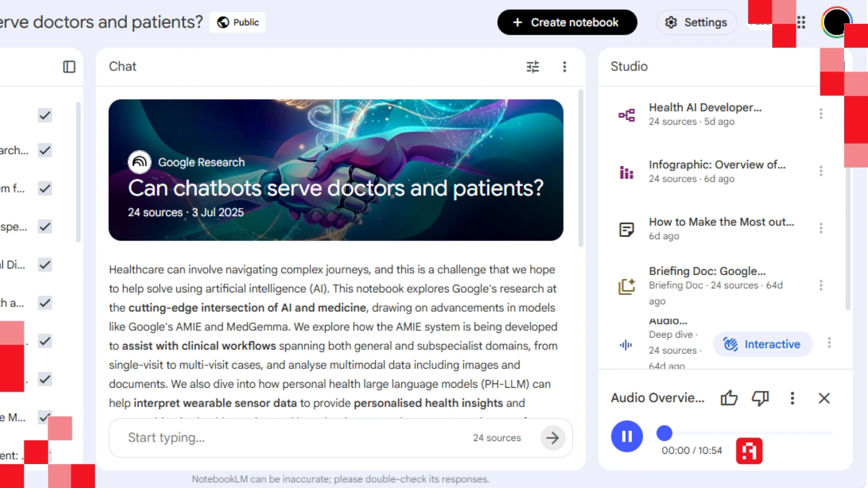Click the audio progress slider handle

[x=664, y=433]
